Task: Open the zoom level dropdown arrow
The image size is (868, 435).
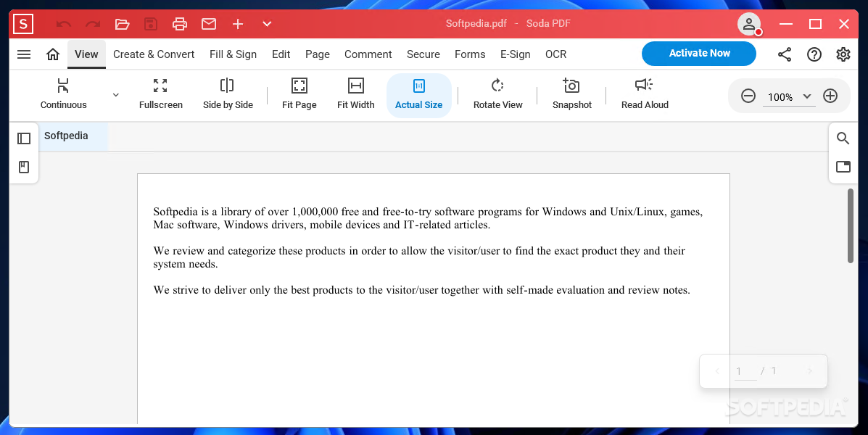Action: tap(807, 96)
